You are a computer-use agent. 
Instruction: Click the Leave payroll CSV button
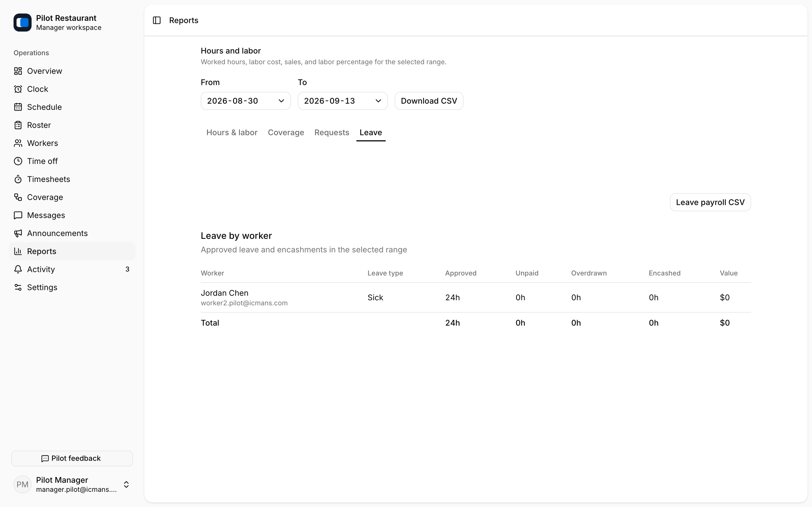pos(710,202)
